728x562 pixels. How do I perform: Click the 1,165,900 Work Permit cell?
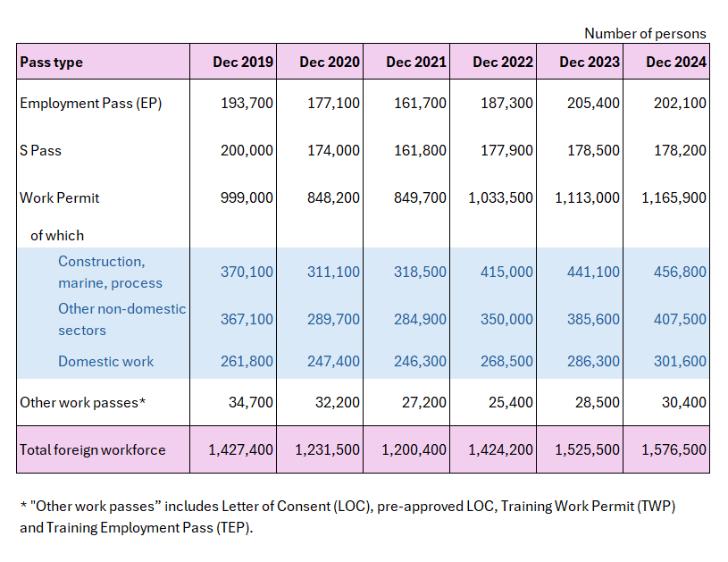click(x=674, y=197)
